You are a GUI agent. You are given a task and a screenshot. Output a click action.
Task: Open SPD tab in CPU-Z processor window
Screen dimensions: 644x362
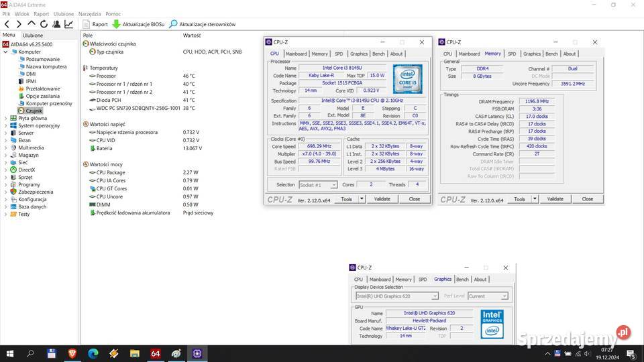pos(338,54)
